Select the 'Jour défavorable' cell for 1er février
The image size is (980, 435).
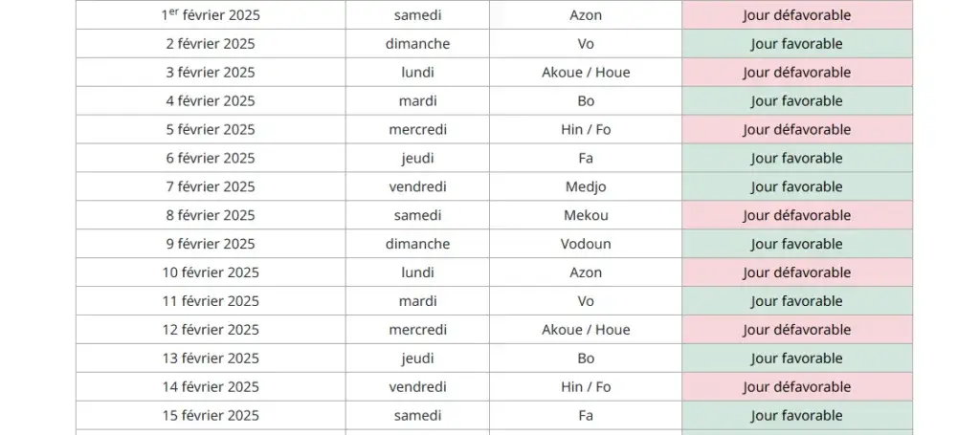click(x=796, y=15)
